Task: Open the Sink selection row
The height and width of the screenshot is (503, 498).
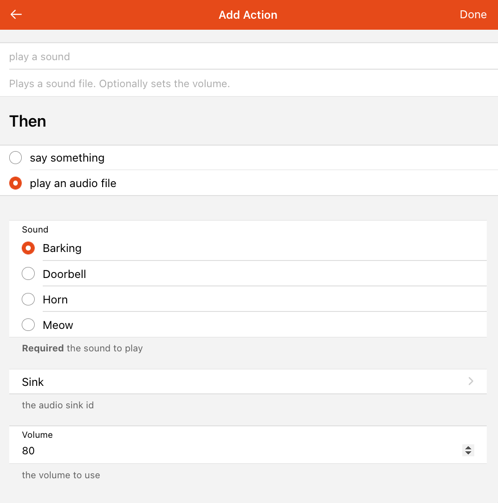Action: coord(248,382)
